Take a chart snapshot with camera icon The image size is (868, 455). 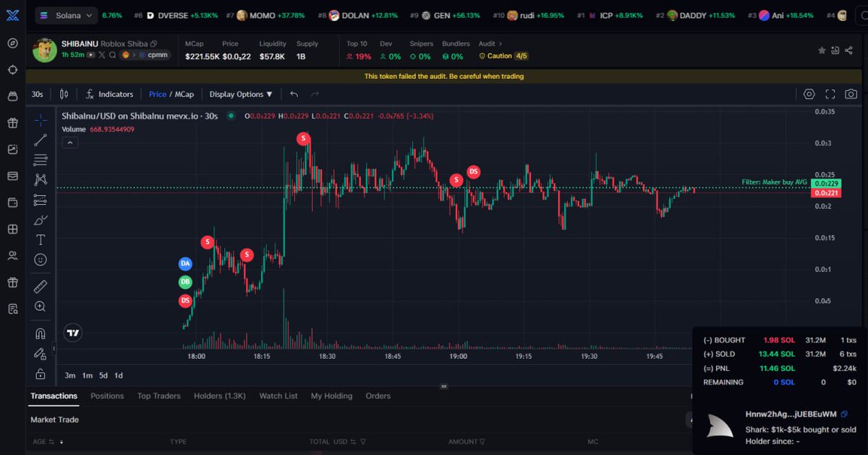[x=851, y=94]
